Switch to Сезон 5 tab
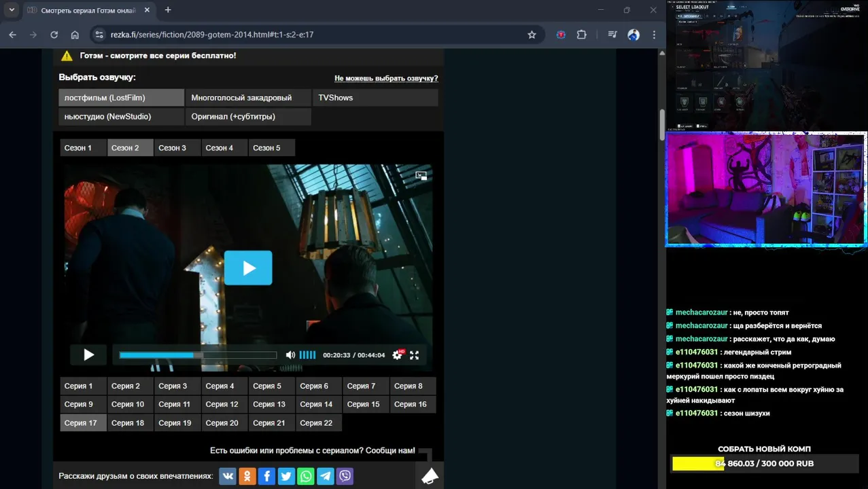 click(x=272, y=147)
